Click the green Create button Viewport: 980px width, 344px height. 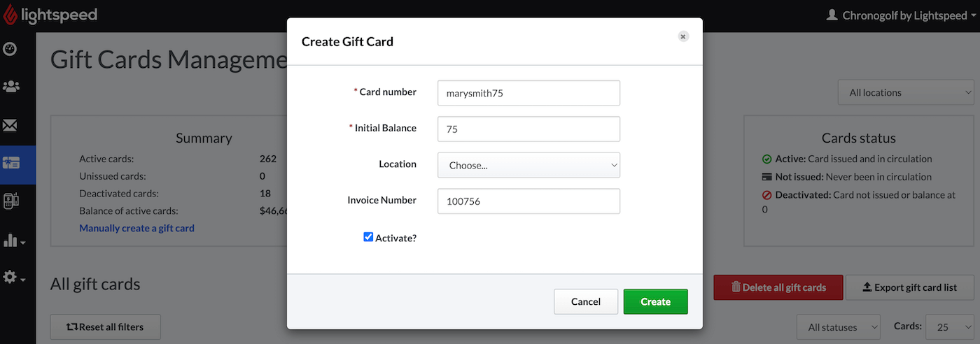(655, 301)
